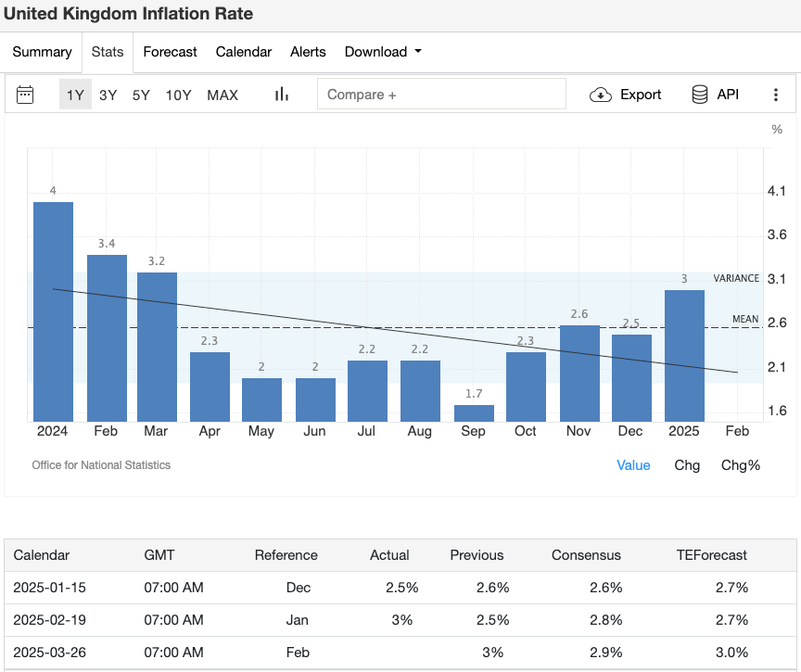This screenshot has height=672, width=801.
Task: Open the three-dot chart options menu
Action: [x=777, y=94]
